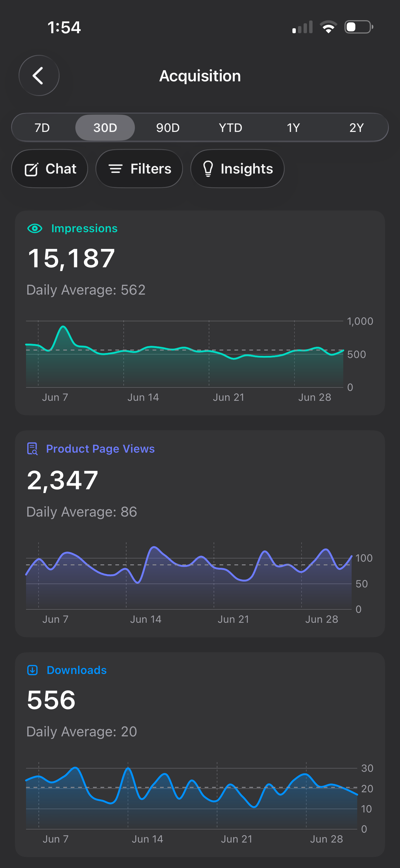Viewport: 400px width, 868px height.
Task: Tap the back arrow button
Action: pos(39,75)
